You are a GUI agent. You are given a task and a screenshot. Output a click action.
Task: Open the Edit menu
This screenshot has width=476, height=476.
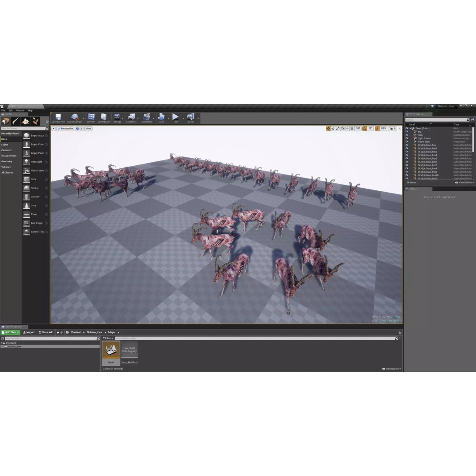click(x=11, y=111)
